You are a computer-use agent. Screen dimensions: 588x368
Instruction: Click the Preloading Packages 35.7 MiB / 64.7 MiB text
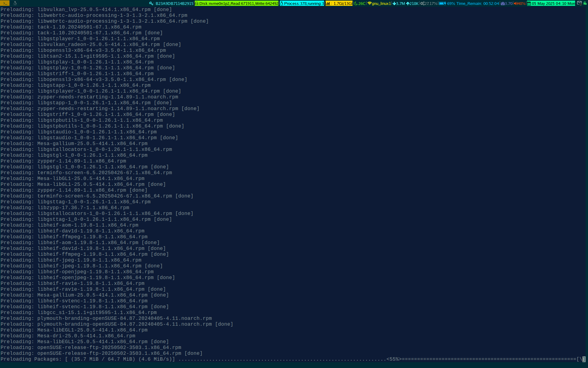[68, 359]
